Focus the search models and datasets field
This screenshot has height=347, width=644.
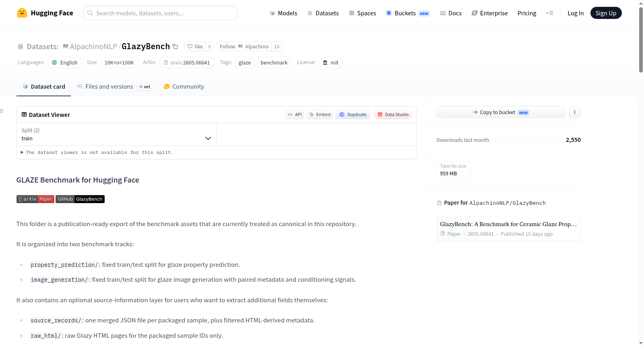160,13
